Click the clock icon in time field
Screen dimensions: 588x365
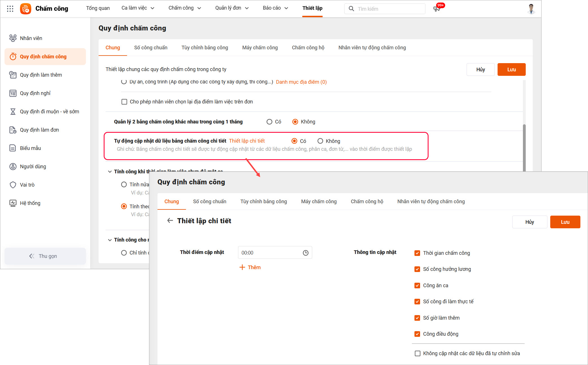click(x=306, y=253)
